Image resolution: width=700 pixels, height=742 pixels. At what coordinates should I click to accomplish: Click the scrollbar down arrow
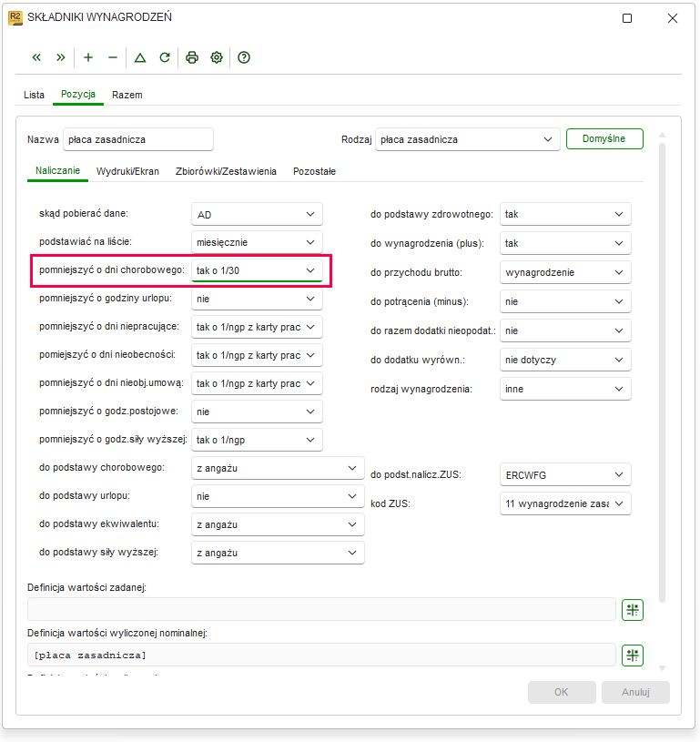(662, 668)
